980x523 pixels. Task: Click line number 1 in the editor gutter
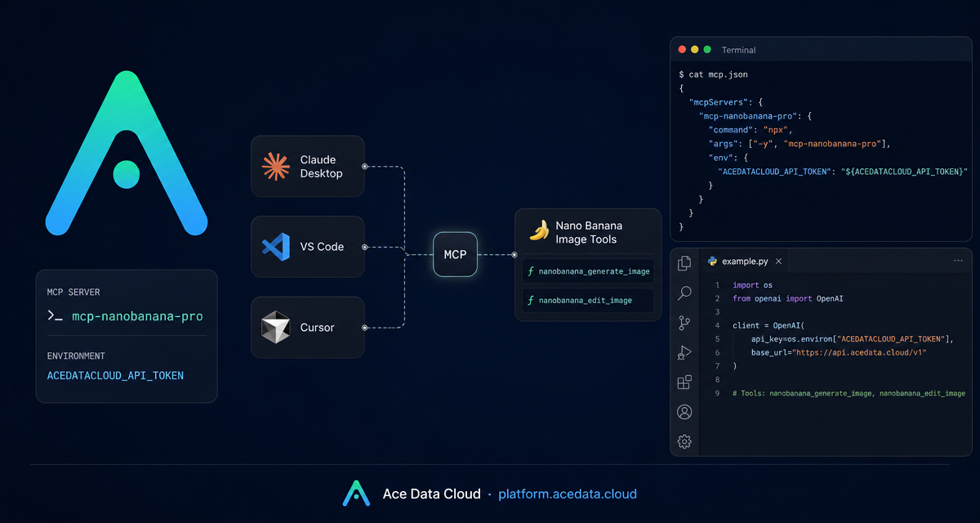(x=717, y=285)
